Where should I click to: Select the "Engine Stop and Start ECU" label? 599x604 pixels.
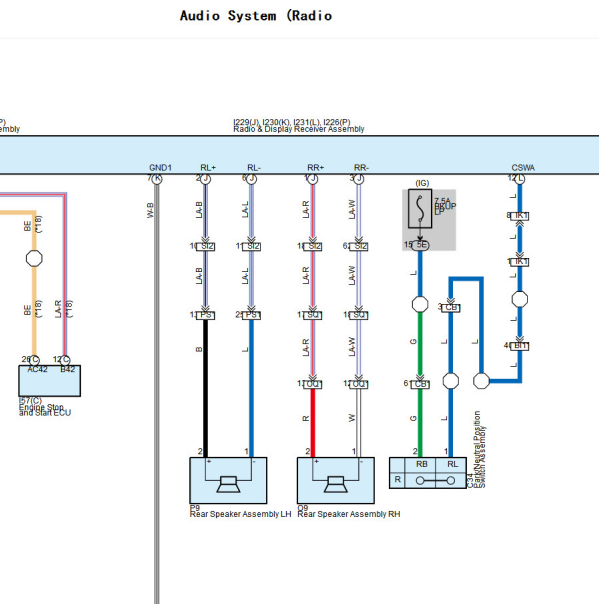click(x=45, y=410)
